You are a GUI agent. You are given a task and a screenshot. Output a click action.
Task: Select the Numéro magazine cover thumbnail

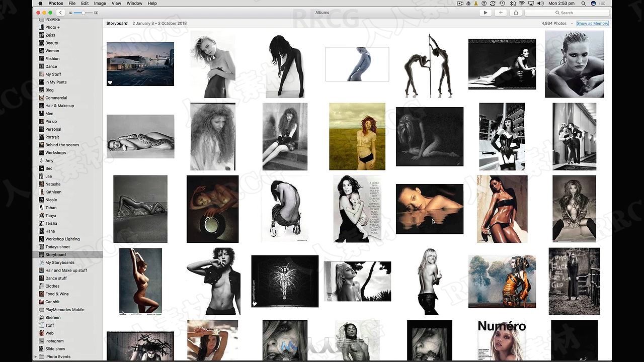tap(502, 340)
